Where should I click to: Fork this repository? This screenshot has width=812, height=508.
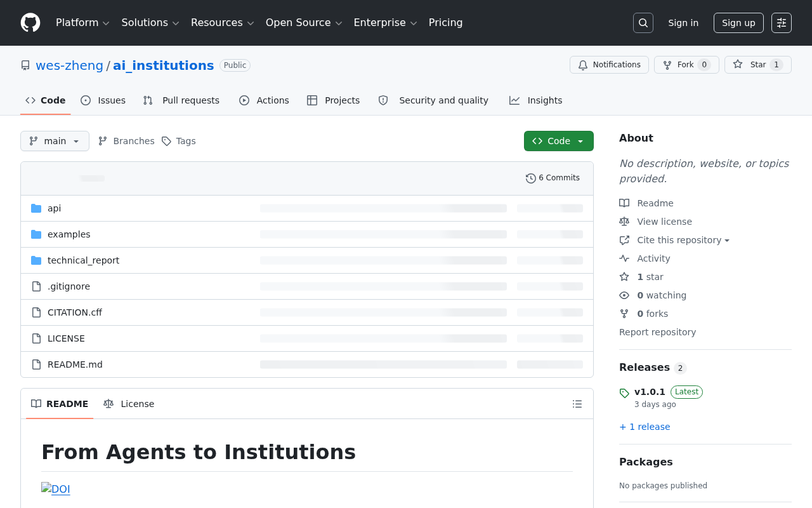coord(686,65)
